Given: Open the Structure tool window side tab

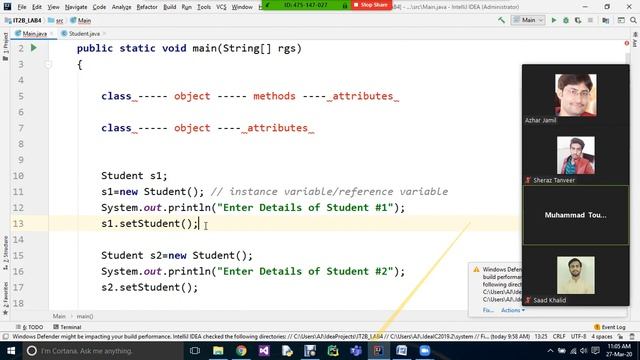Looking at the screenshot, I should click(5, 253).
